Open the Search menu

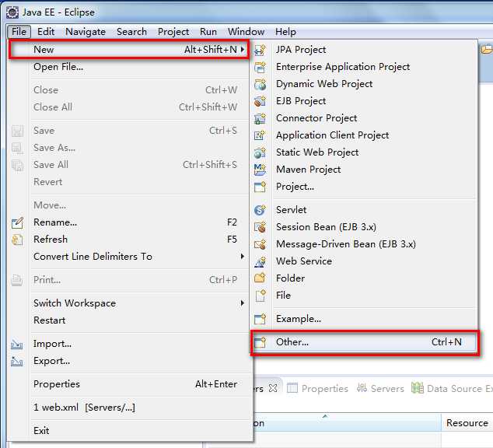point(131,32)
